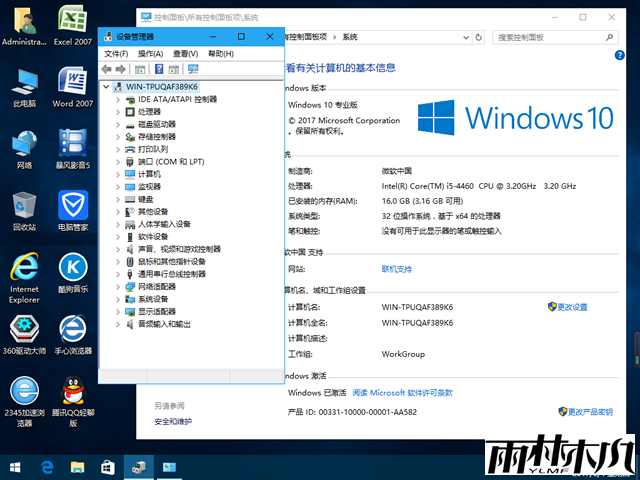
Task: Collapse the WIN-TPUQAF389K6 root node
Action: (106, 87)
